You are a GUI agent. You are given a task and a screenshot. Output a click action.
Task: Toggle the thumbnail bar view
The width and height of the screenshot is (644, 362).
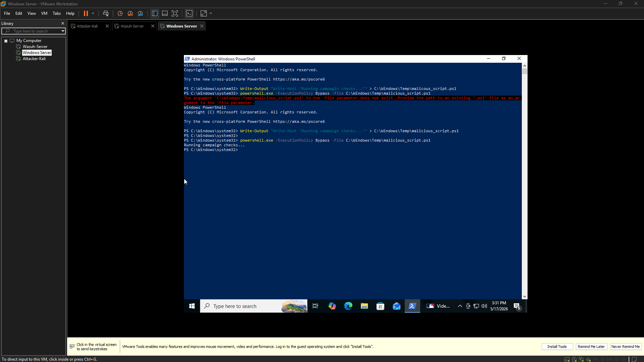pyautogui.click(x=165, y=13)
